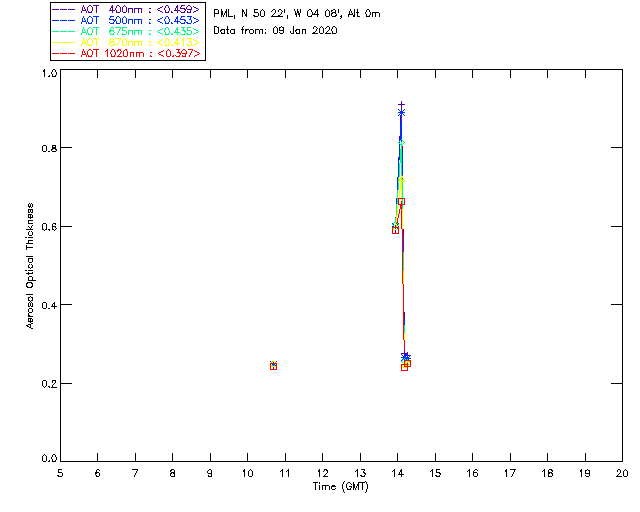
Task: Click the 1.0 y-axis tick label
Action: pyautogui.click(x=49, y=73)
